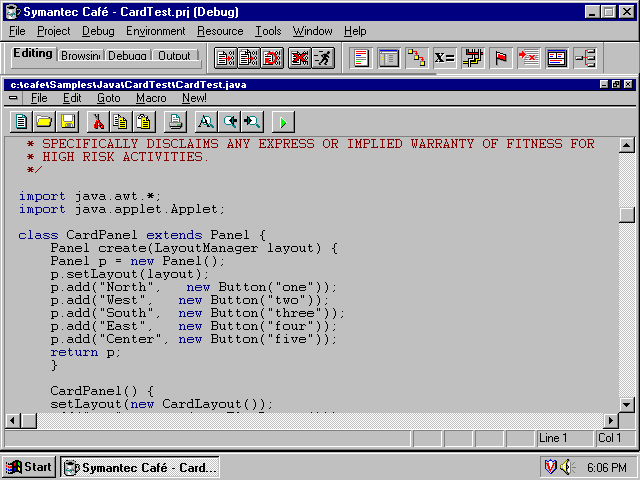
Task: Open the editor Macro menu
Action: coord(151,98)
